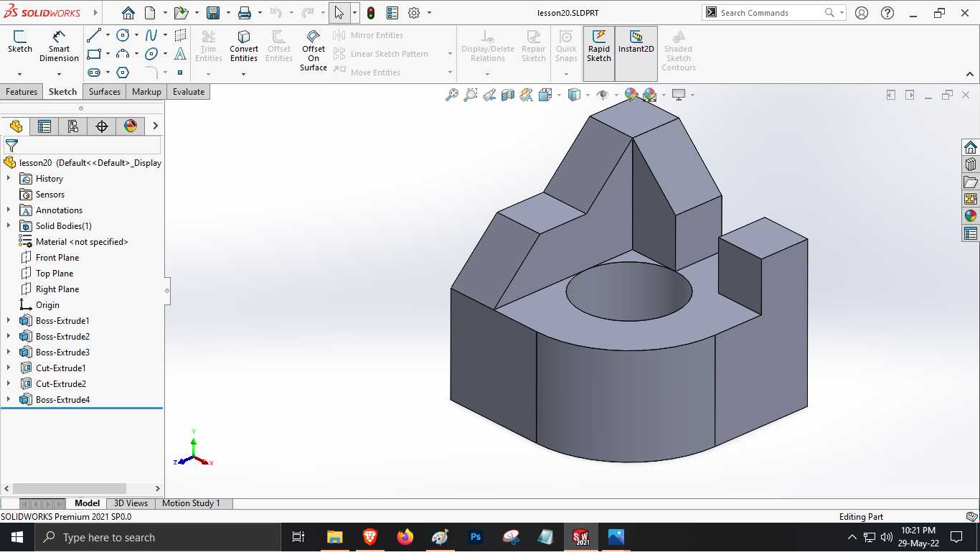Switch to the Evaluate tab

tap(189, 92)
